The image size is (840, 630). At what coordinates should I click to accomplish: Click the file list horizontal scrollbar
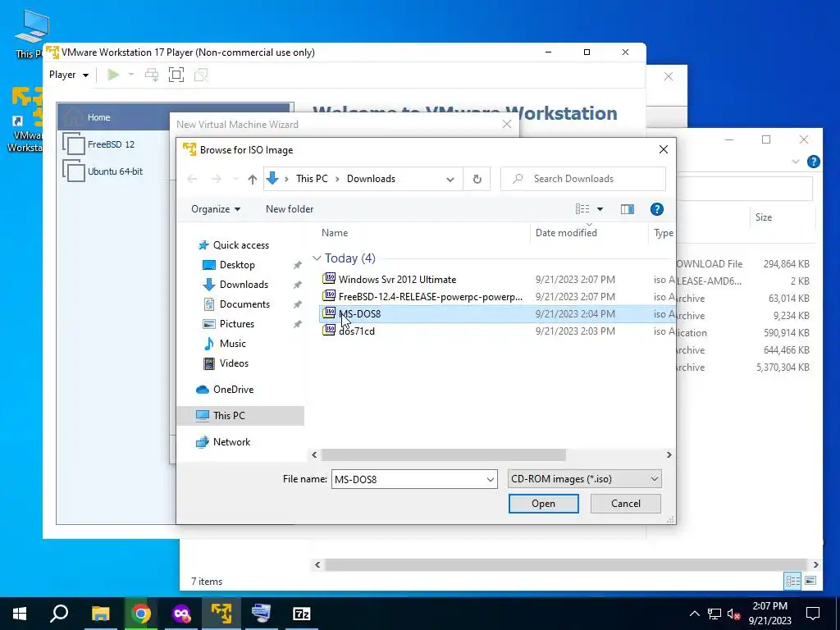443,454
